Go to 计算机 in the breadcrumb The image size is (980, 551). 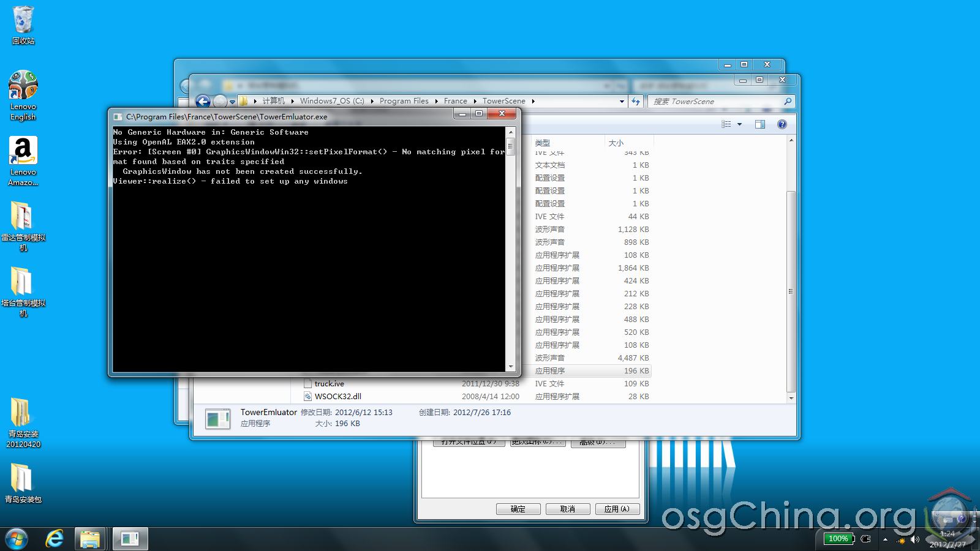[x=274, y=101]
